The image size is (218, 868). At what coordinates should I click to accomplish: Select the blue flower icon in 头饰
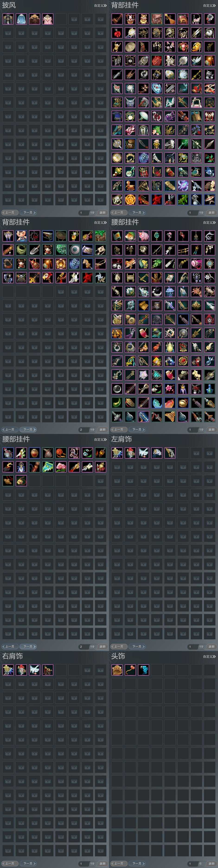pos(143,670)
